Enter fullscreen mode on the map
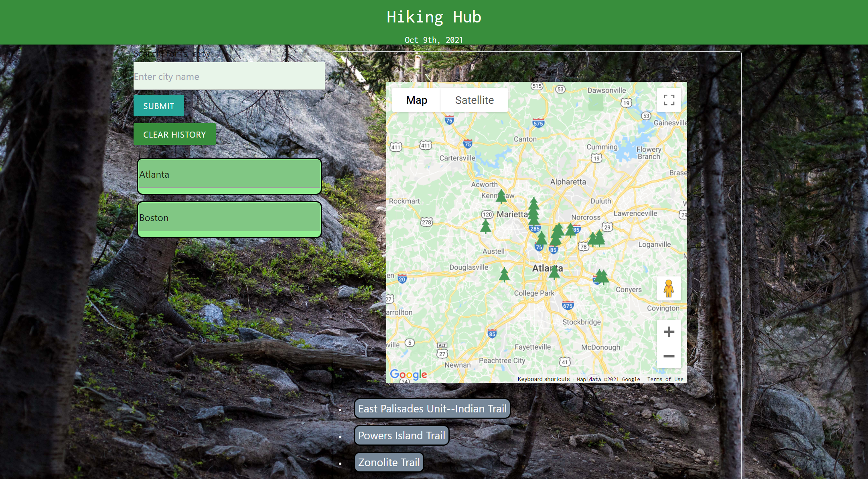The image size is (868, 479). click(669, 100)
